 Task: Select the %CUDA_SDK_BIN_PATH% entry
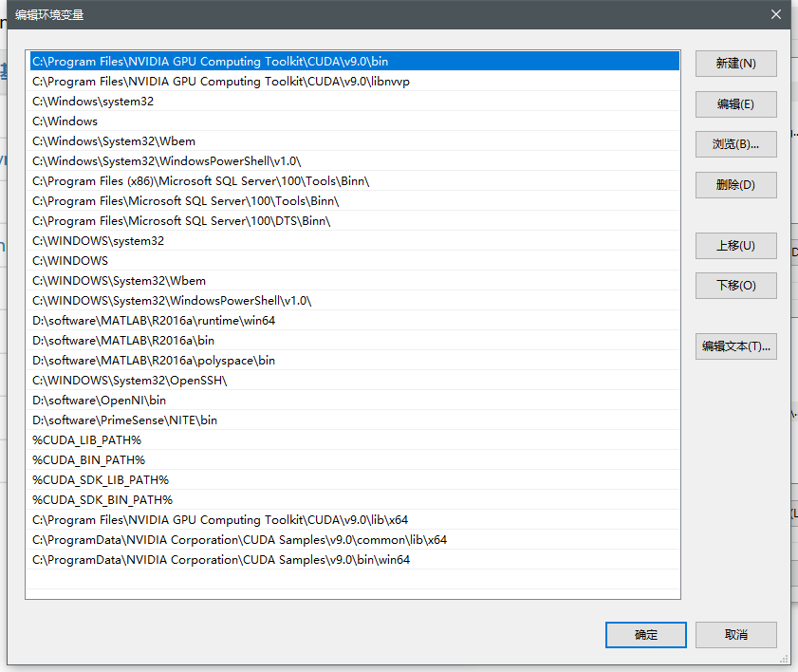pos(354,500)
